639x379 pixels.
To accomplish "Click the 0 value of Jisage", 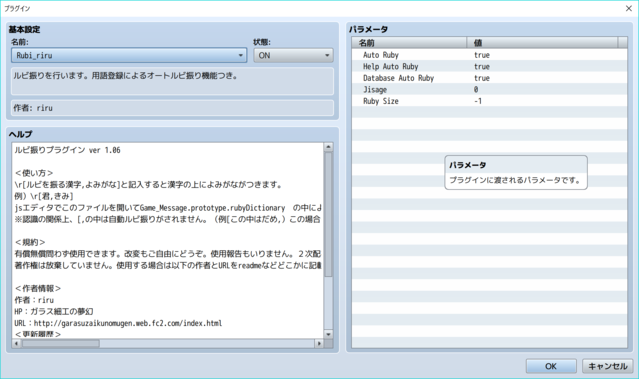I will [476, 89].
